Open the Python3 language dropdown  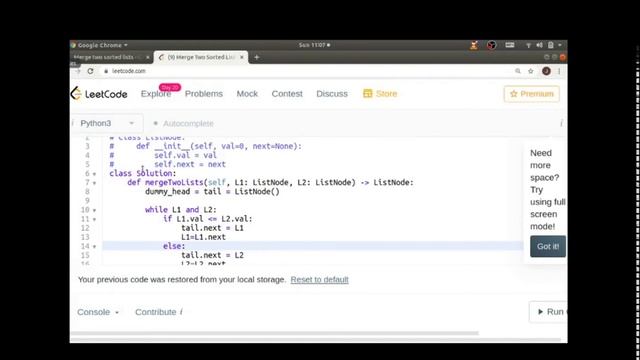(107, 123)
